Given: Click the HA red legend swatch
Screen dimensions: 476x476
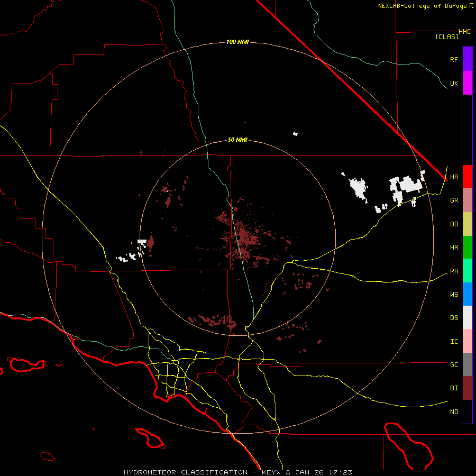Looking at the screenshot, I should tap(467, 177).
